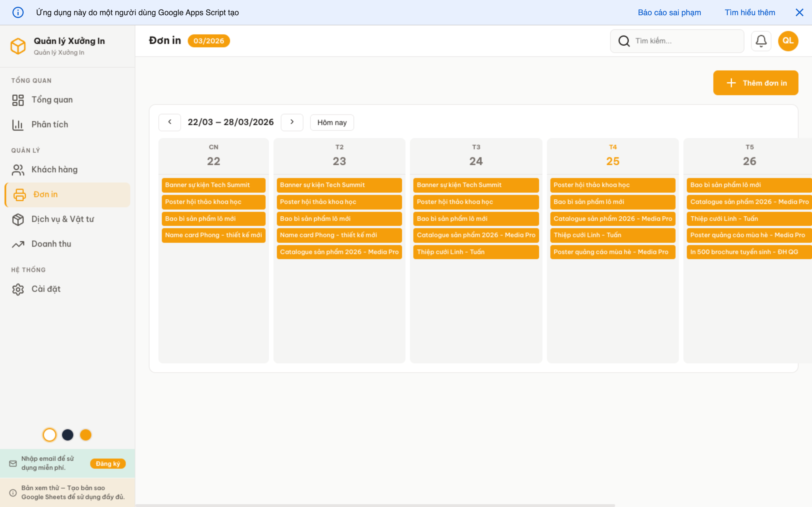Select the white theme circle
Screen dimensions: 812x507
[x=50, y=435]
